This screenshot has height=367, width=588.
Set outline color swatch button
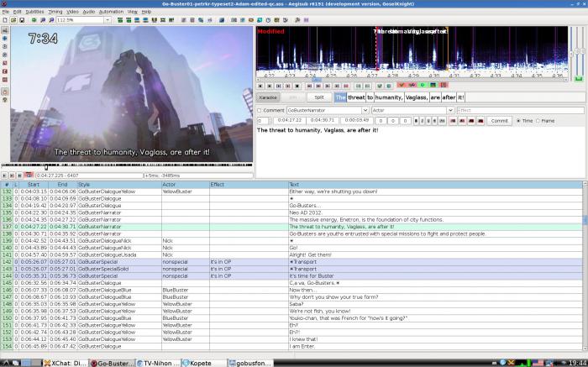pos(471,121)
